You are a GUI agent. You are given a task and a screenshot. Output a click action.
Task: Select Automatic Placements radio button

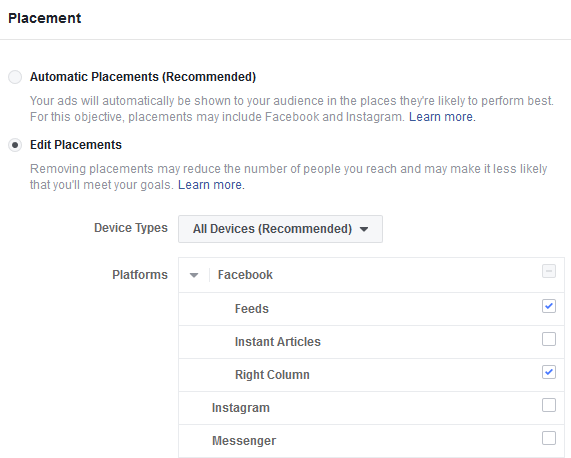point(15,77)
